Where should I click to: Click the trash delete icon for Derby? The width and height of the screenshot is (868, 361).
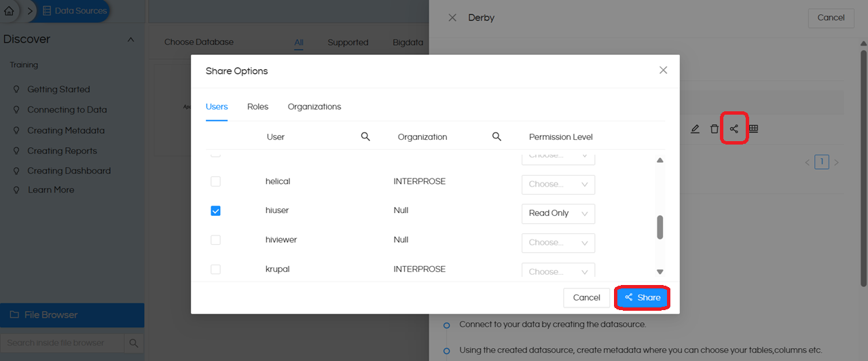[714, 129]
